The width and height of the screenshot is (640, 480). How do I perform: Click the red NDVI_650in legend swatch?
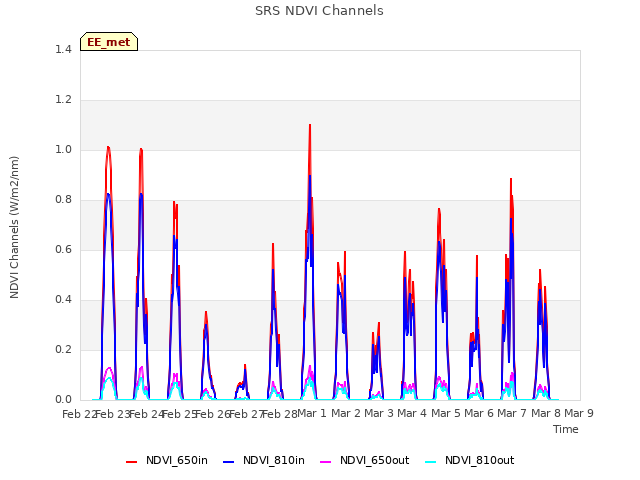pyautogui.click(x=131, y=462)
